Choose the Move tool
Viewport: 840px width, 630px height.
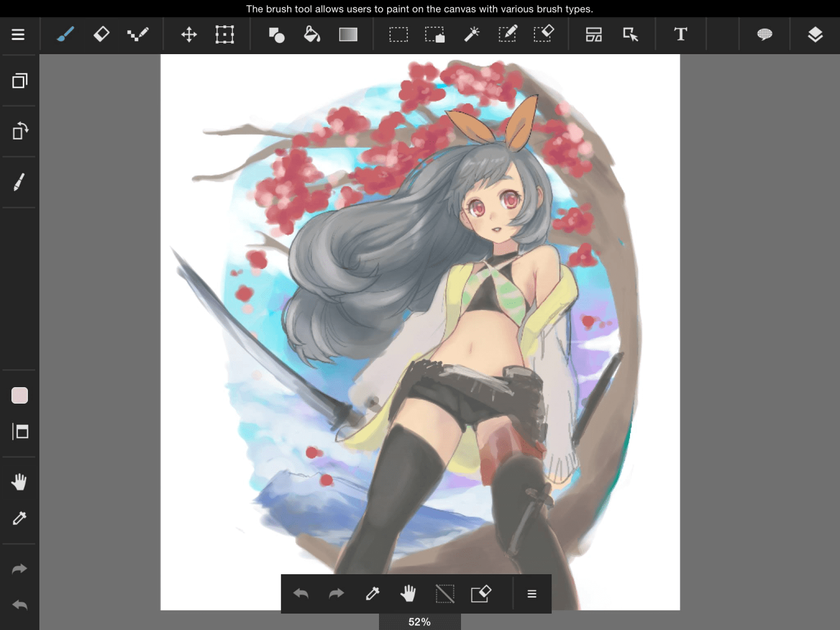point(189,34)
